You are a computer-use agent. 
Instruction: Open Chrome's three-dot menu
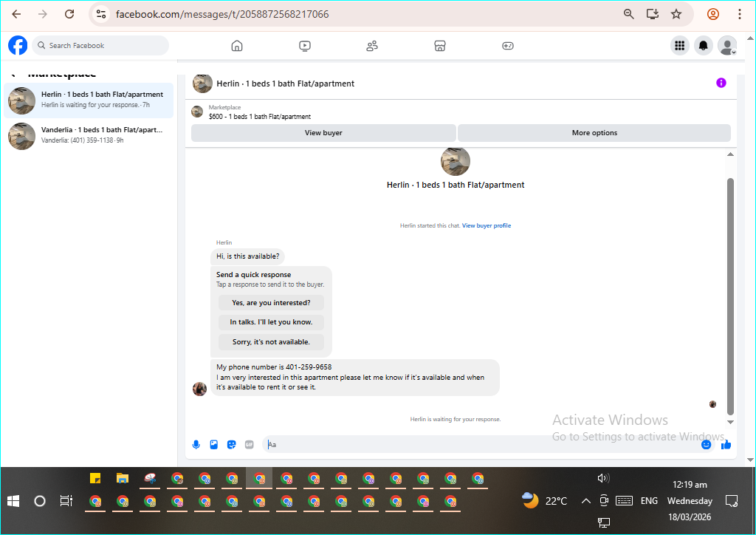click(739, 14)
